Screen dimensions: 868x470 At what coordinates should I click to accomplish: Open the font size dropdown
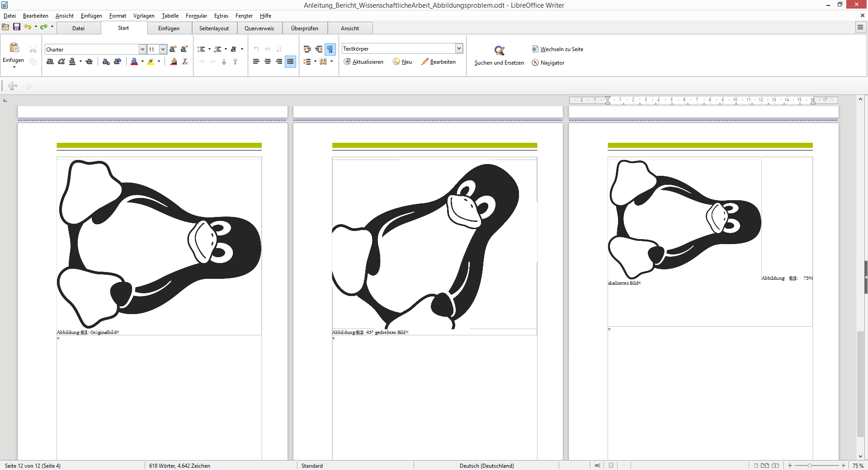(163, 49)
